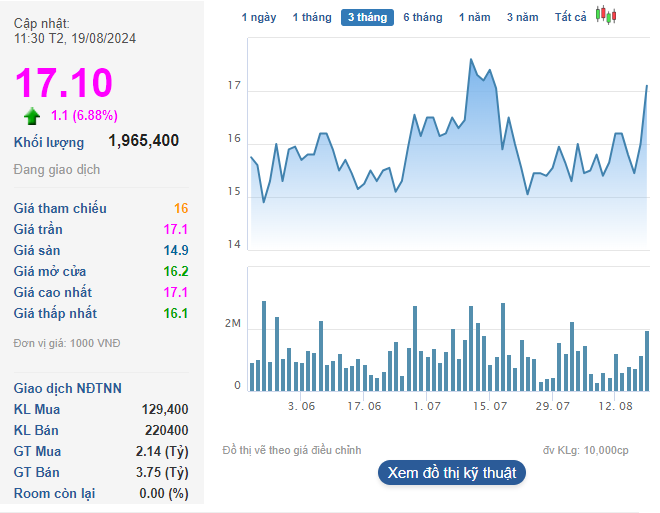Select the "1 ngày" time range tab
The image size is (660, 513).
pos(259,18)
